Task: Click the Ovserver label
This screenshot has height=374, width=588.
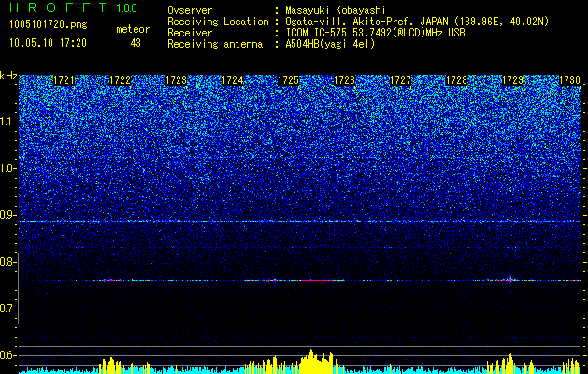Action: tap(190, 10)
